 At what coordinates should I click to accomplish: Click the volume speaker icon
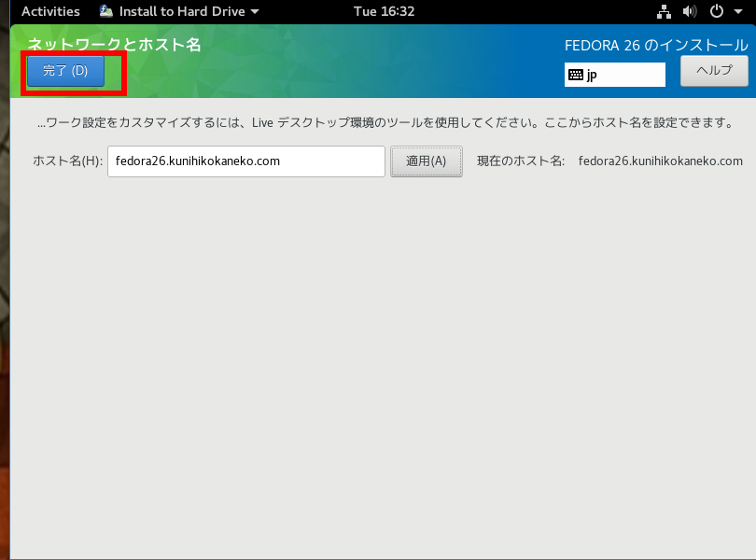(690, 11)
